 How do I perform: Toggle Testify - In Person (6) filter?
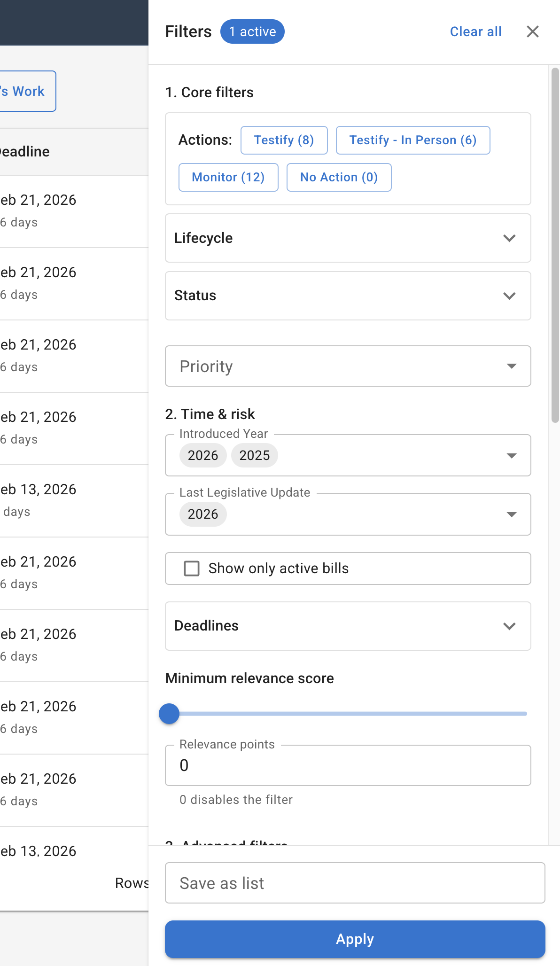click(412, 140)
